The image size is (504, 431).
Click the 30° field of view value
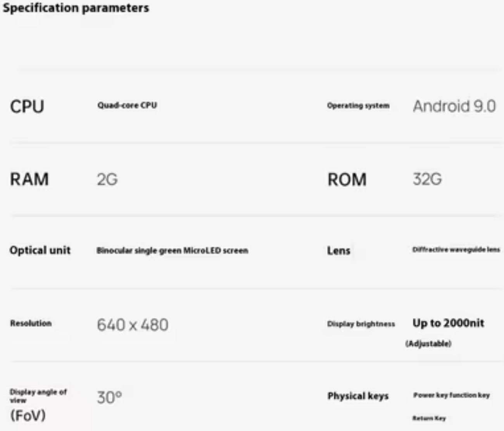109,398
